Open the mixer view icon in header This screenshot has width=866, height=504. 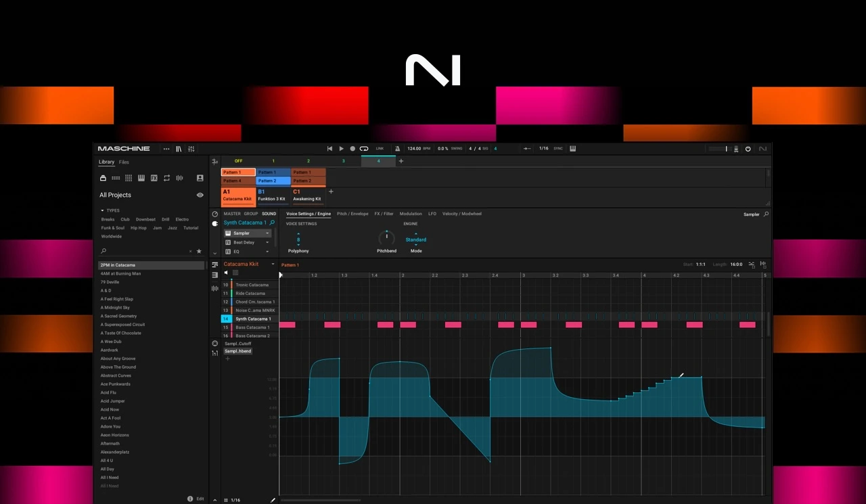[x=191, y=149]
